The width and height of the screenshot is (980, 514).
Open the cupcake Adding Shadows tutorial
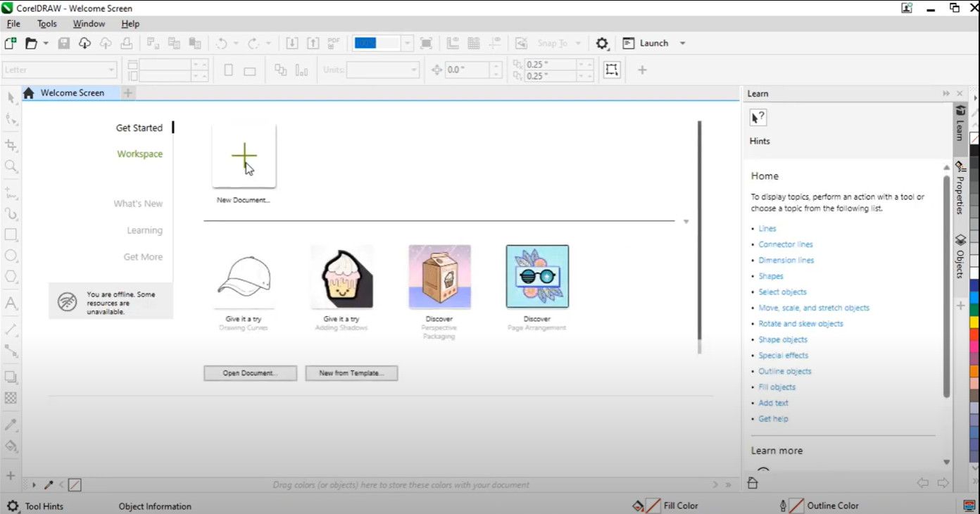[x=341, y=277]
